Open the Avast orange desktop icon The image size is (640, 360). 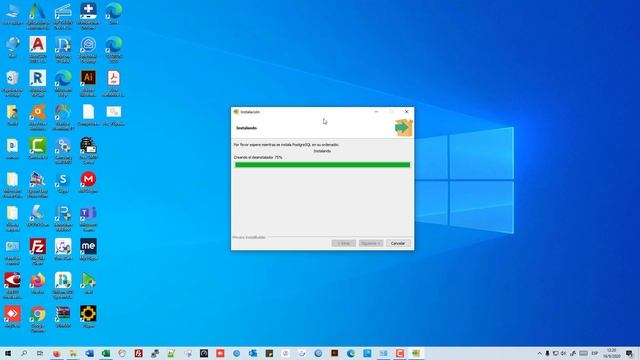(38, 117)
